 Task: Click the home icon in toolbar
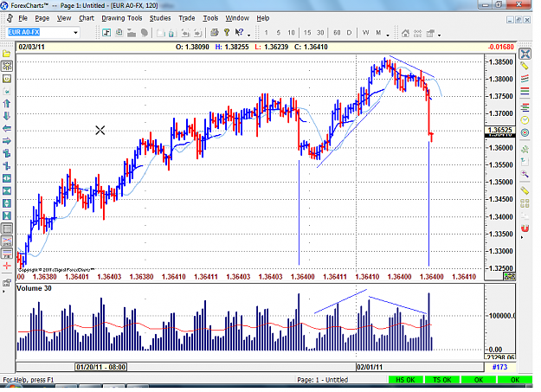click(406, 33)
